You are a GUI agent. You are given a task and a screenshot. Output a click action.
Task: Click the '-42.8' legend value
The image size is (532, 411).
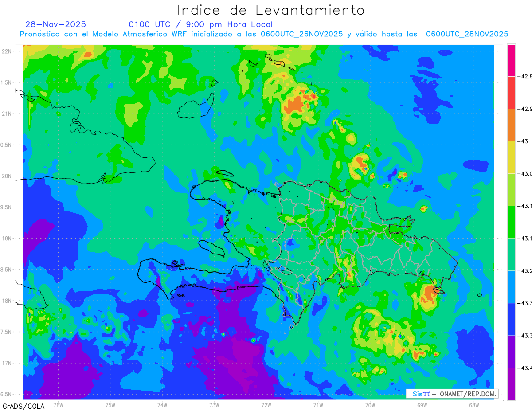point(525,76)
